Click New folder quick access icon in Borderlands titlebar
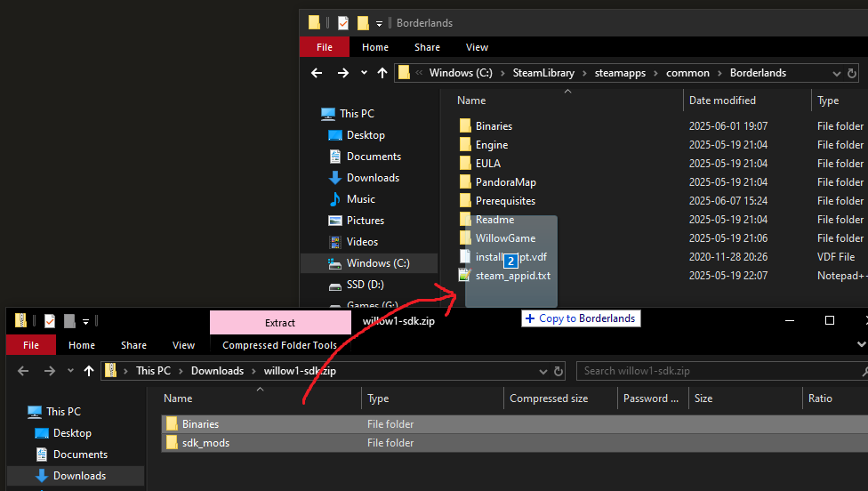This screenshot has height=491, width=868. [x=363, y=23]
